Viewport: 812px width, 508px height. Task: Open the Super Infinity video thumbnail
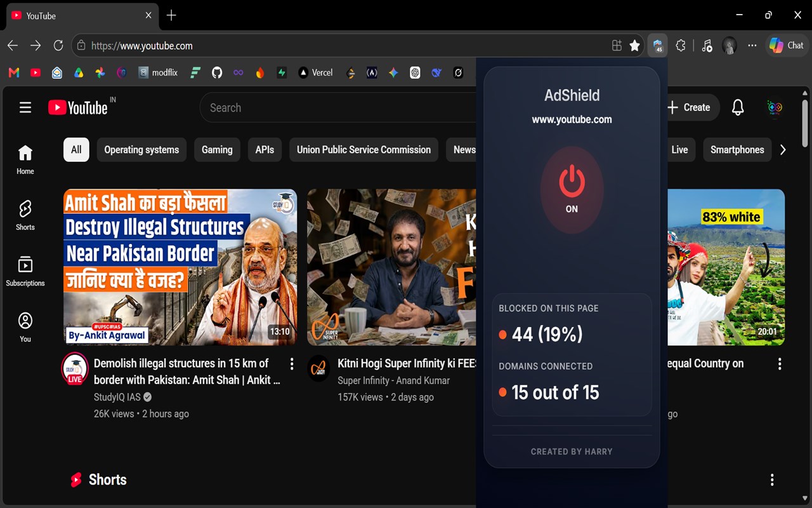[x=391, y=267]
